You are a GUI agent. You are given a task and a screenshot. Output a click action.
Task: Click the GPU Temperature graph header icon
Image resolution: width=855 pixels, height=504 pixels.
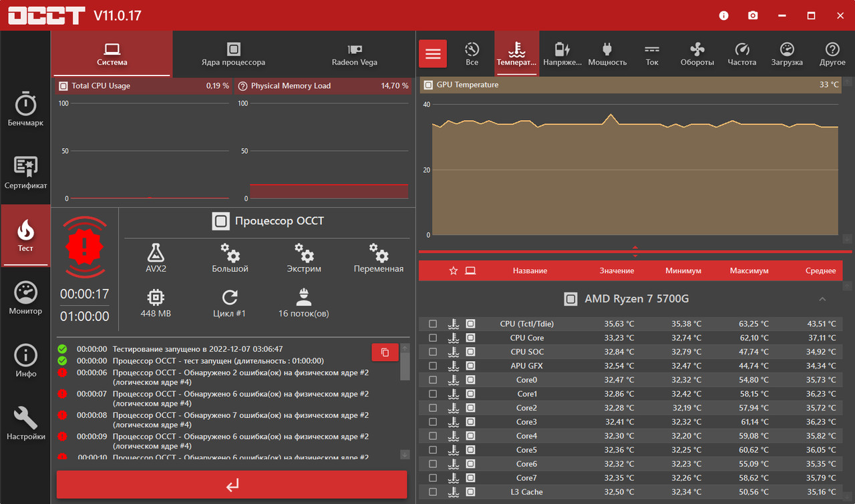(427, 85)
